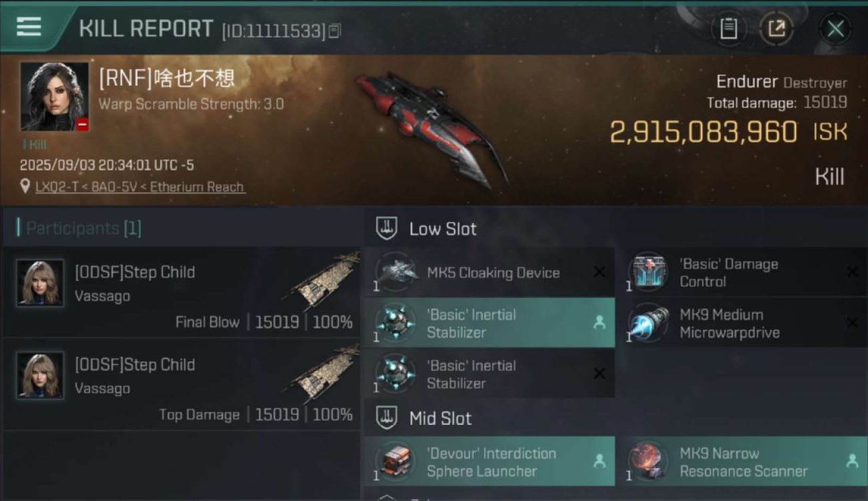
Task: View victim portrait of 啥也不想
Action: 54,97
